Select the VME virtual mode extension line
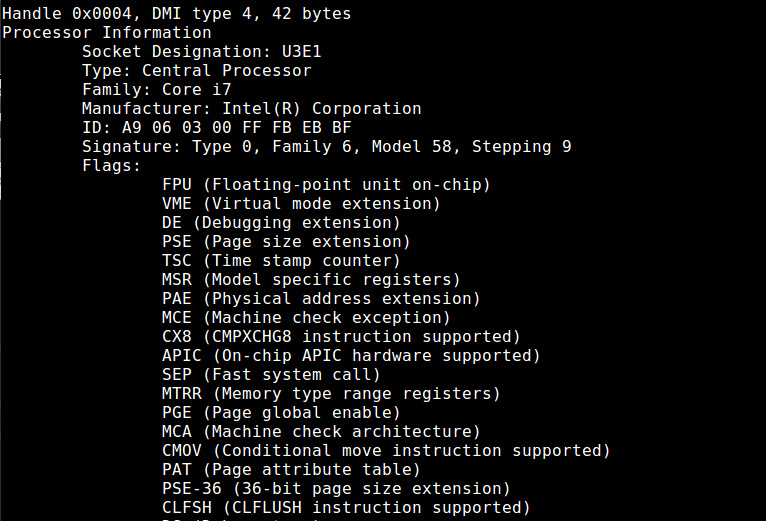 point(301,204)
